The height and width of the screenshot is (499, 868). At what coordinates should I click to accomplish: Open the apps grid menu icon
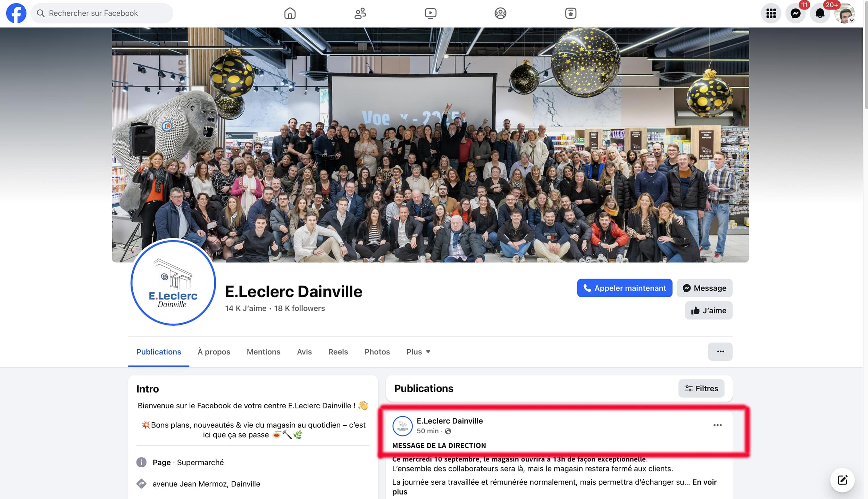point(771,14)
